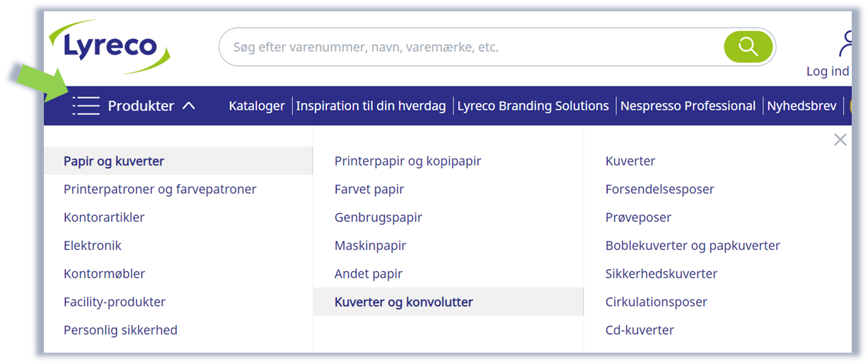
Task: Open Andet papir subcategory
Action: pos(368,274)
